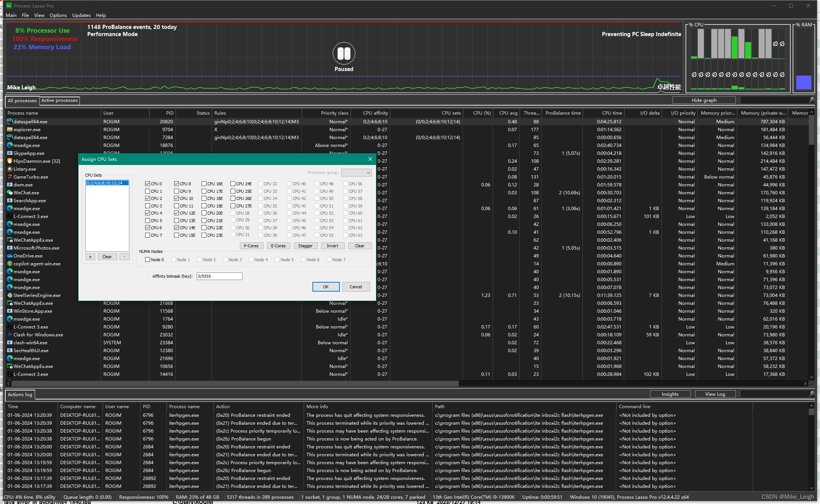Click Cancel in Assign CPU Sets dialog
This screenshot has width=820, height=504.
tap(356, 287)
